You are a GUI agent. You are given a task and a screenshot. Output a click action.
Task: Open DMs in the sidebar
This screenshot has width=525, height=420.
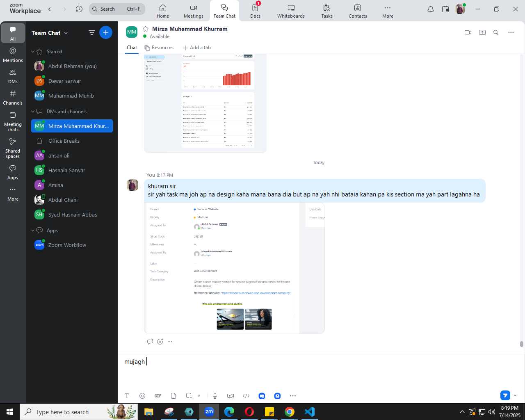pos(13,76)
